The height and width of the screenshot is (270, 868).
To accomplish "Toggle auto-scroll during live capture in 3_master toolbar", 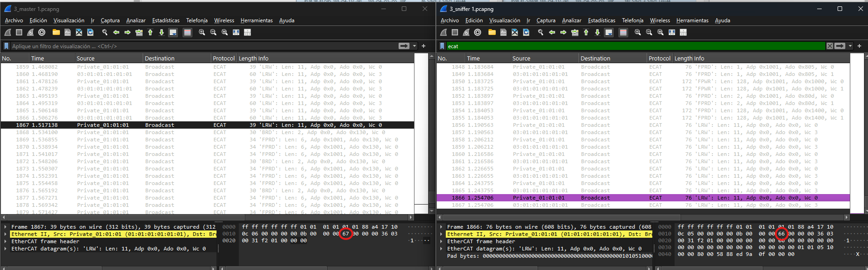I will click(173, 32).
